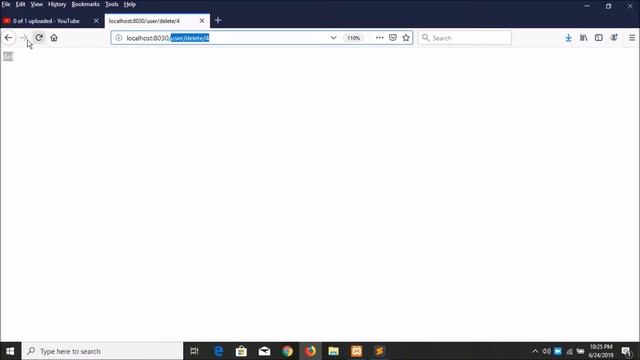
Task: Open the page actions three-dot menu
Action: pyautogui.click(x=380, y=38)
